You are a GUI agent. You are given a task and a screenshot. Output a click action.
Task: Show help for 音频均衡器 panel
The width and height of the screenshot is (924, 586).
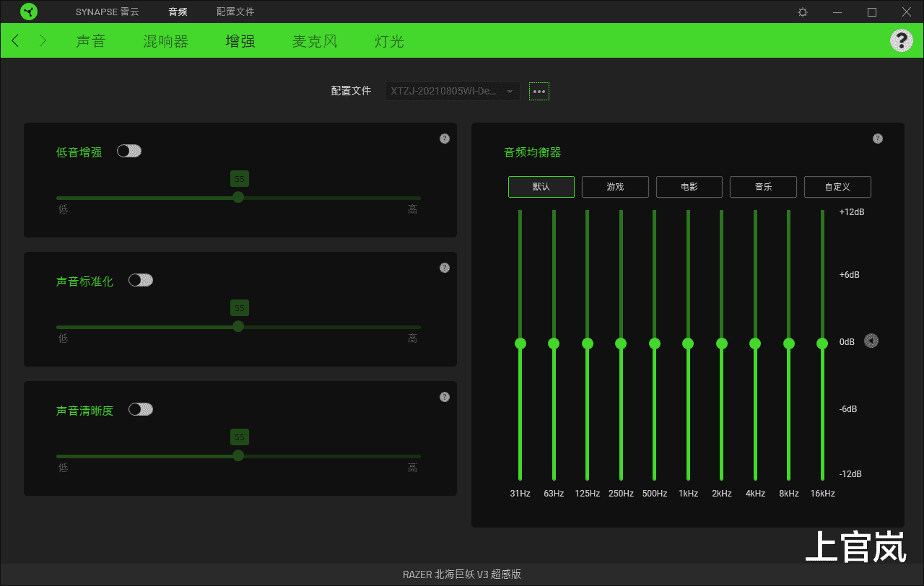point(878,139)
